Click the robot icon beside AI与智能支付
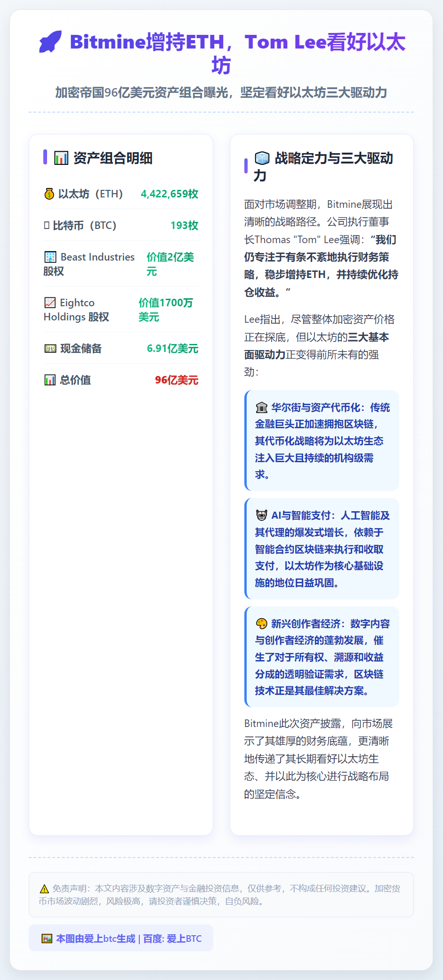The height and width of the screenshot is (980, 443). (261, 515)
